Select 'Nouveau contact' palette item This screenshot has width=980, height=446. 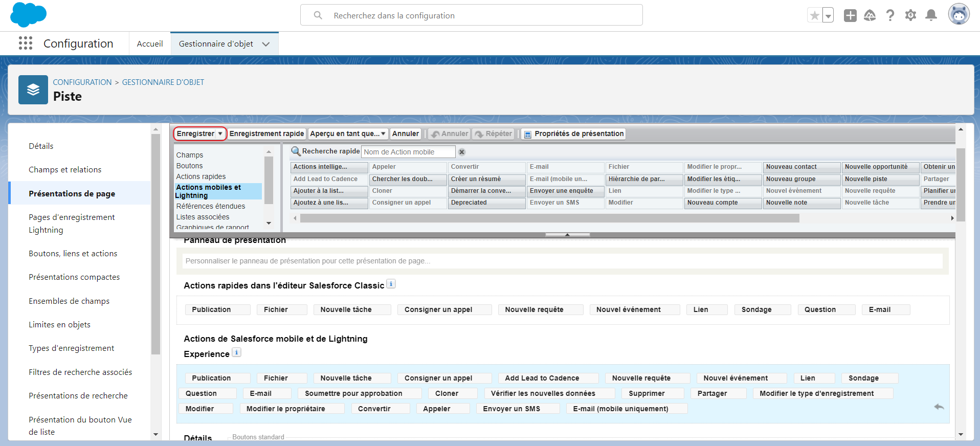pos(801,167)
